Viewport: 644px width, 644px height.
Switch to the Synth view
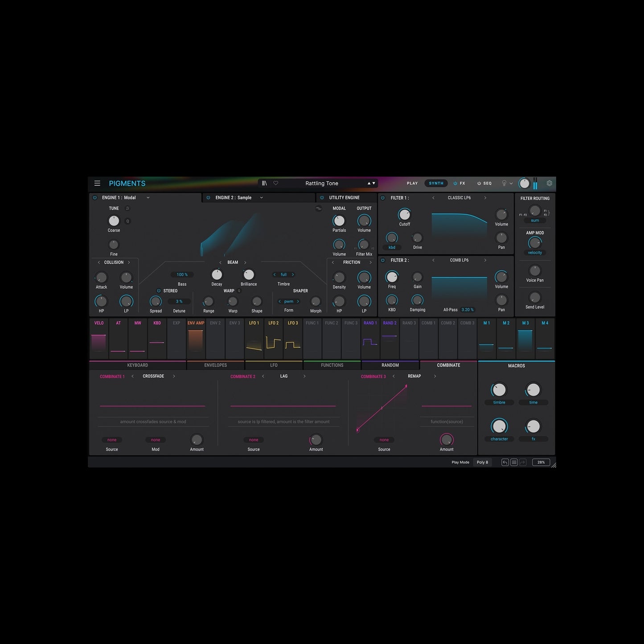pyautogui.click(x=436, y=183)
